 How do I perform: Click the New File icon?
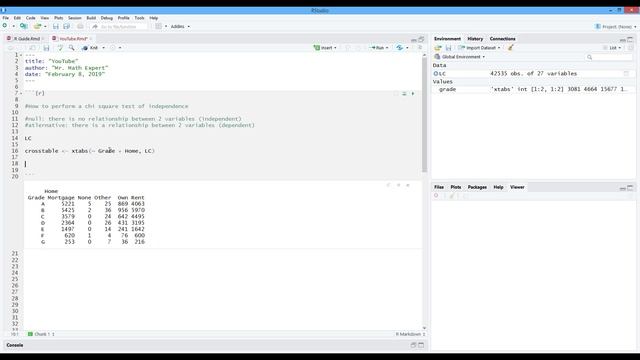point(5,26)
